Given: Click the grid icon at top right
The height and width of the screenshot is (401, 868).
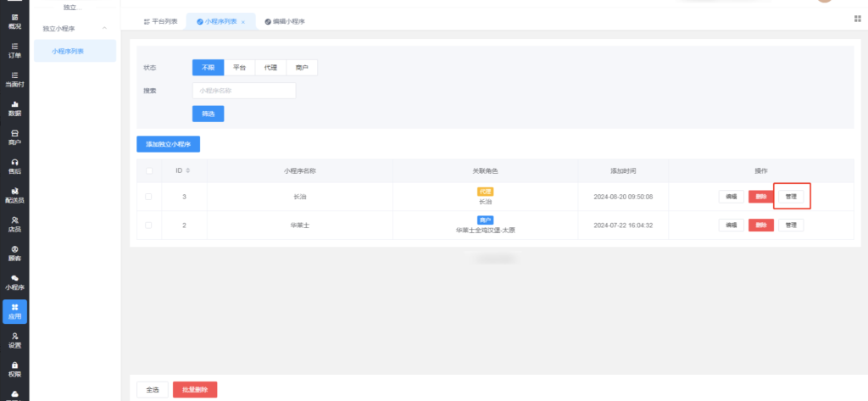Looking at the screenshot, I should (857, 19).
